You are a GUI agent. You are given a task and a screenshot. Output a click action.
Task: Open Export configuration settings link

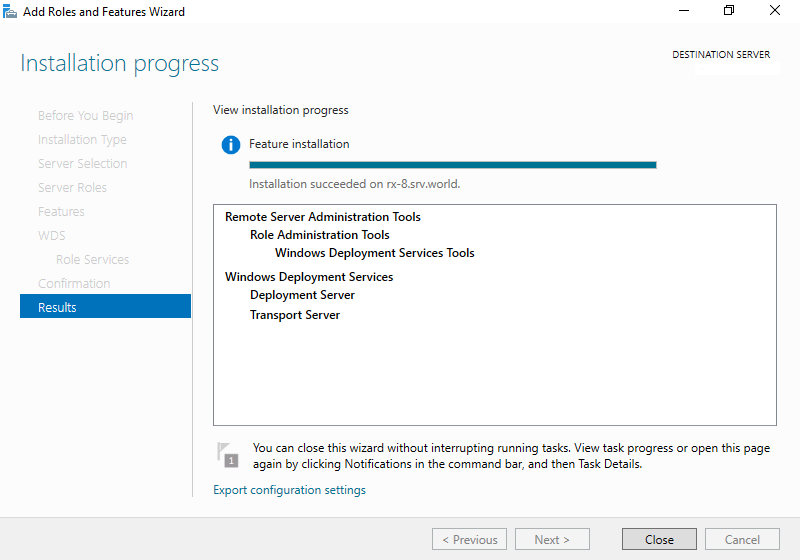pos(289,490)
